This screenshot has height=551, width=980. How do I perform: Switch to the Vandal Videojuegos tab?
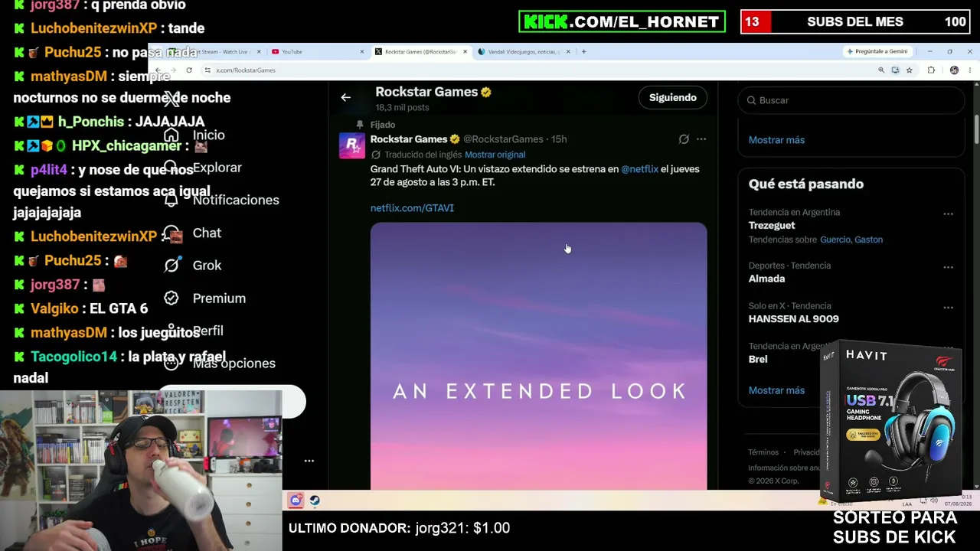tap(523, 51)
